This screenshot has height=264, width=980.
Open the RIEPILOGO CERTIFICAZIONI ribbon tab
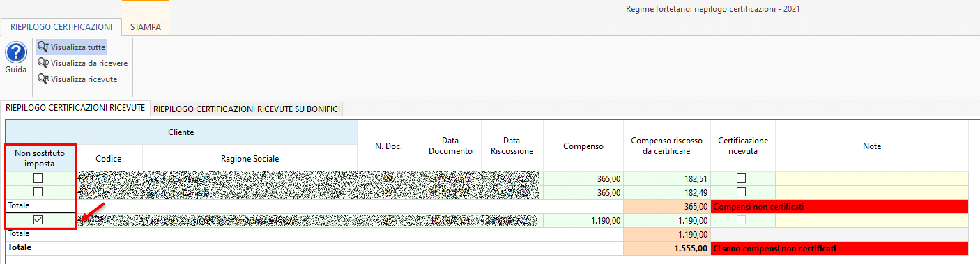coord(61,27)
